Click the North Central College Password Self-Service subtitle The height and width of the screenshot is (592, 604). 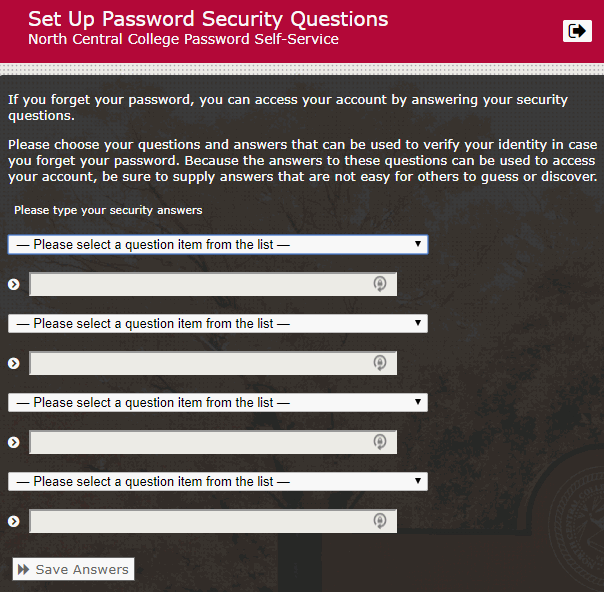click(183, 40)
